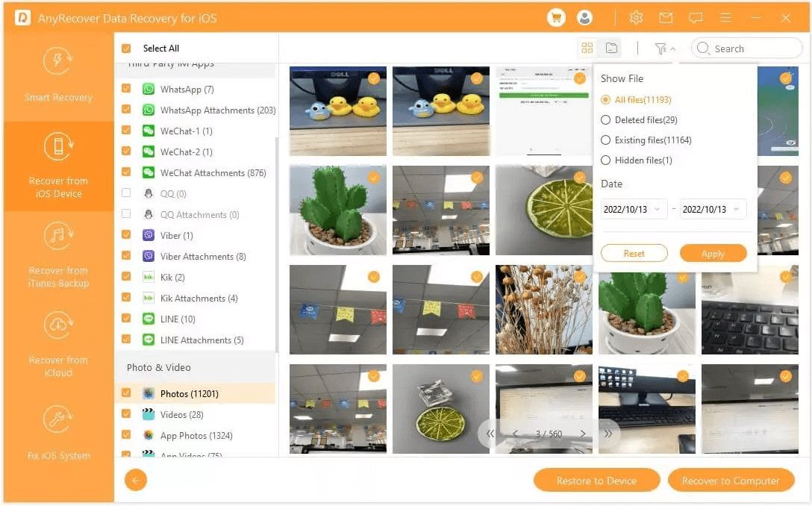The width and height of the screenshot is (812, 506).
Task: Select Photos category in sidebar
Action: (x=189, y=393)
